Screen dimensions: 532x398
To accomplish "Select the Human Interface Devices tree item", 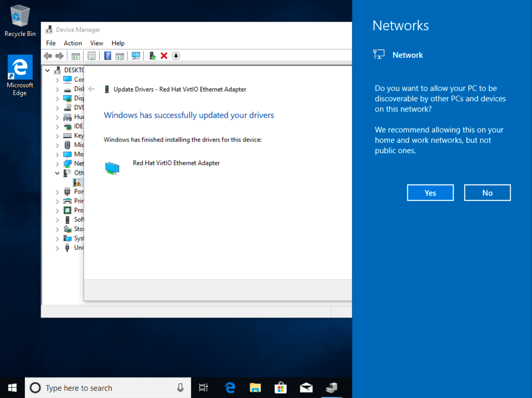I will pos(74,117).
